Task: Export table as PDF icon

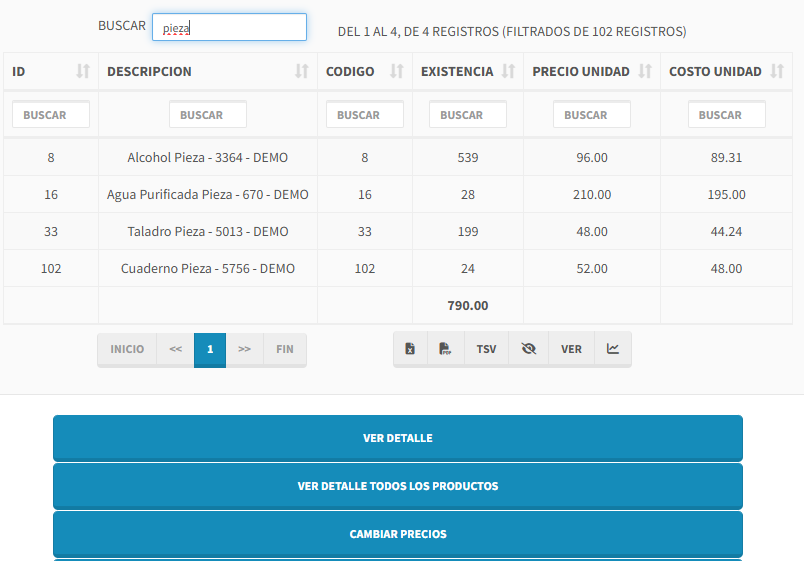Action: click(x=446, y=349)
